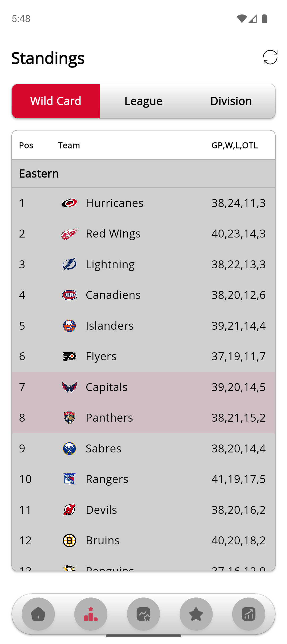This screenshot has height=644, width=287.
Task: Tap the Capitals team logo
Action: point(69,387)
